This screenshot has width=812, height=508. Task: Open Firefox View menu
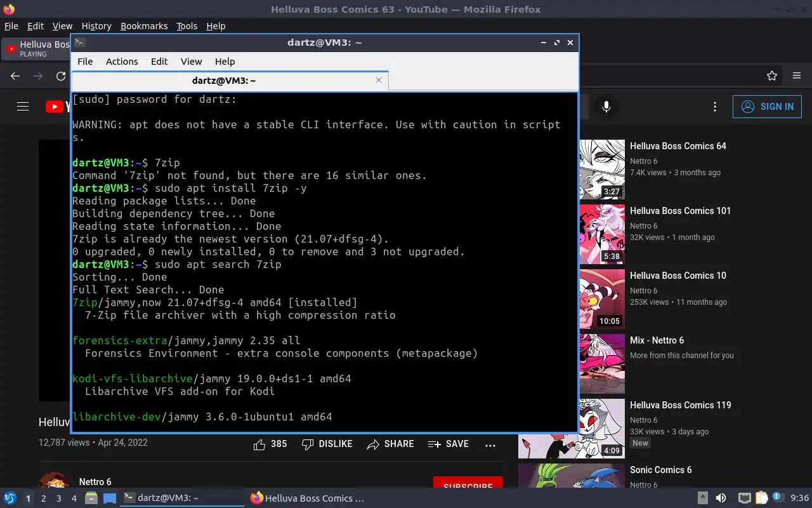click(62, 26)
